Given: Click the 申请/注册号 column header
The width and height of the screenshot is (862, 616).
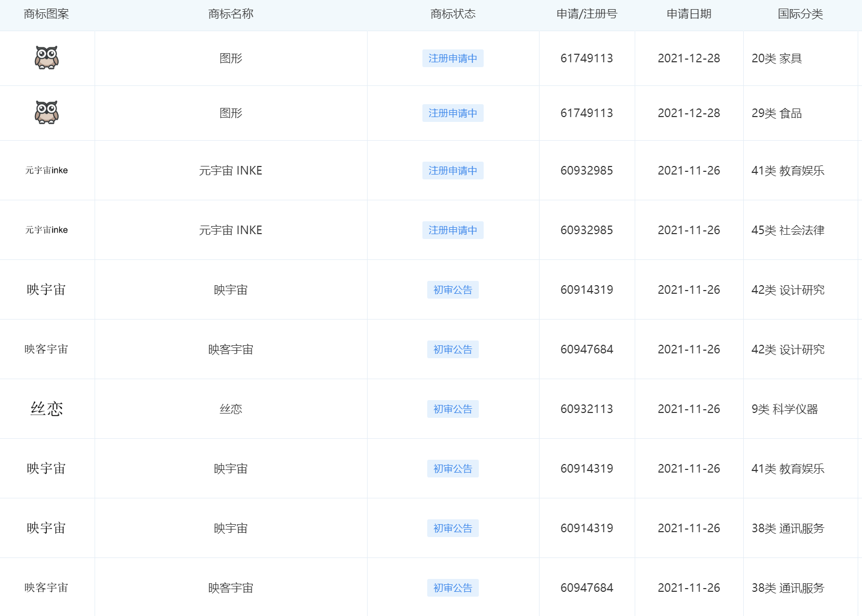Looking at the screenshot, I should [x=587, y=14].
